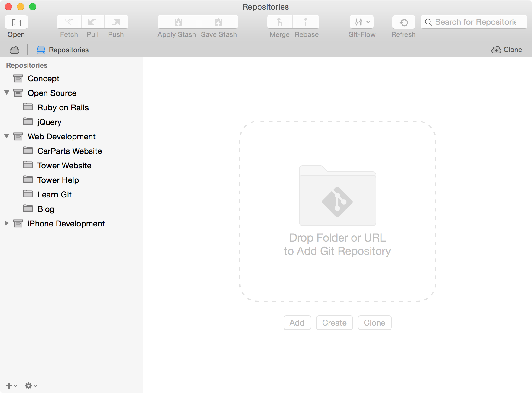Click the Rebase toolbar icon
Viewport: 532px width, 393px height.
click(x=306, y=22)
